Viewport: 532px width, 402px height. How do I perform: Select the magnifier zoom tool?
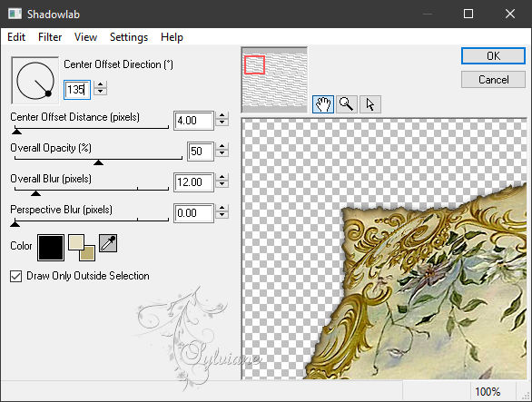[347, 104]
